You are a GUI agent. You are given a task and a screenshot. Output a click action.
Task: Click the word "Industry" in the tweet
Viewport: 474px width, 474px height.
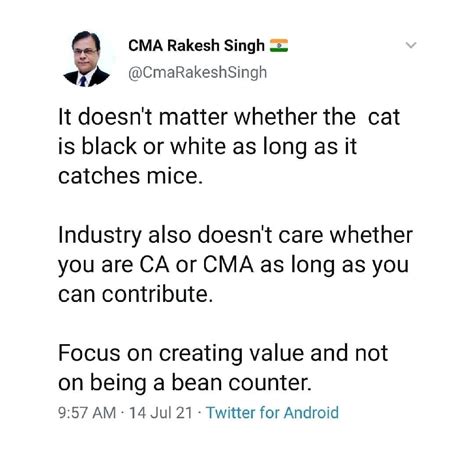pyautogui.click(x=100, y=236)
